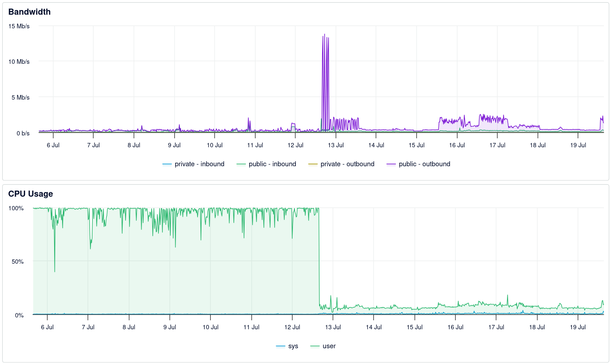The width and height of the screenshot is (611, 364).
Task: Click 19 Jul on the Bandwidth axis
Action: pyautogui.click(x=578, y=145)
